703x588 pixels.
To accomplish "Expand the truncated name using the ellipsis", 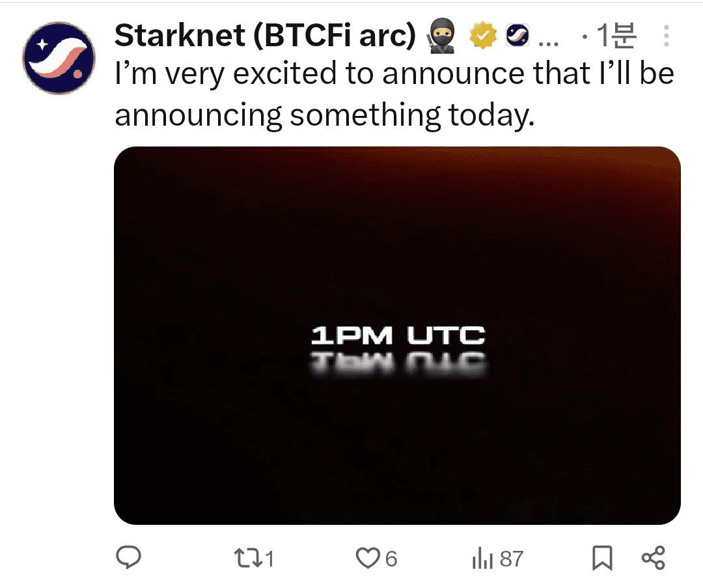I will 549,39.
